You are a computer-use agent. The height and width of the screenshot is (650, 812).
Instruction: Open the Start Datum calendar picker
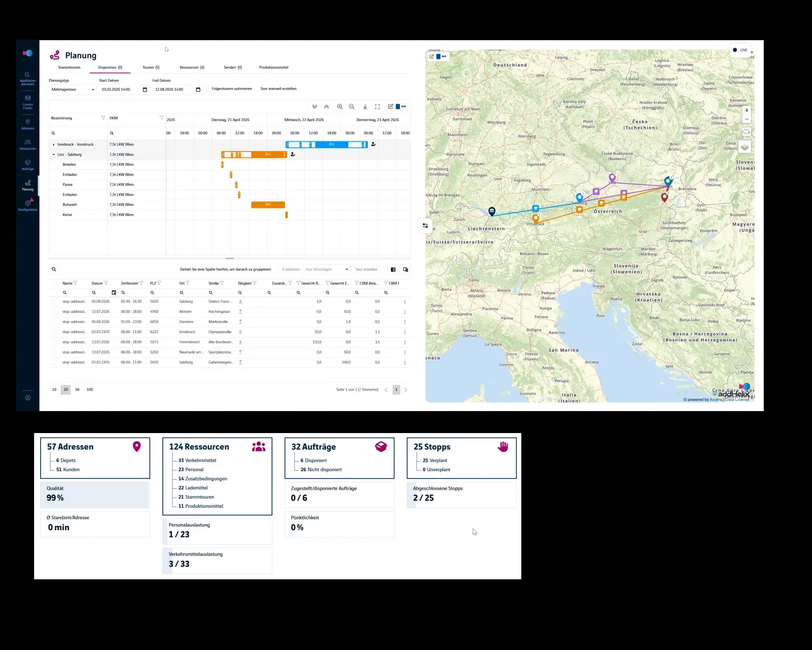[145, 89]
